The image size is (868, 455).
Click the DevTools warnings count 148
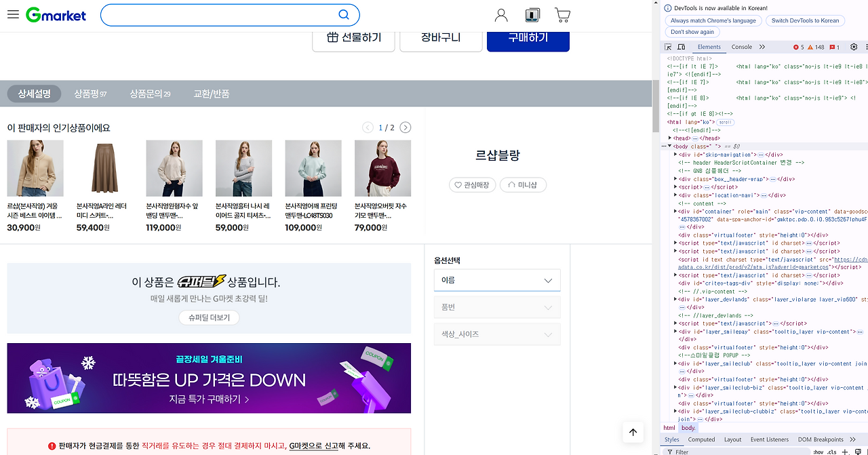click(x=816, y=47)
